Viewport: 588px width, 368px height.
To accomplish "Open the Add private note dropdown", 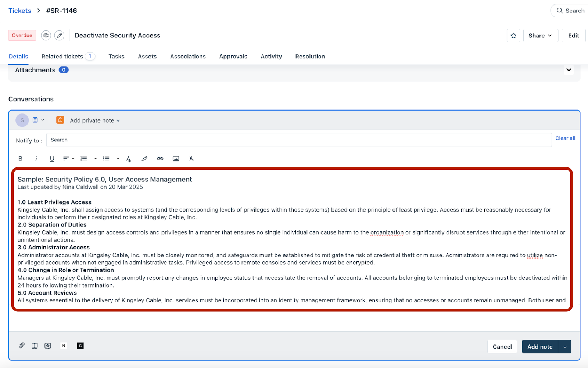I will (95, 120).
